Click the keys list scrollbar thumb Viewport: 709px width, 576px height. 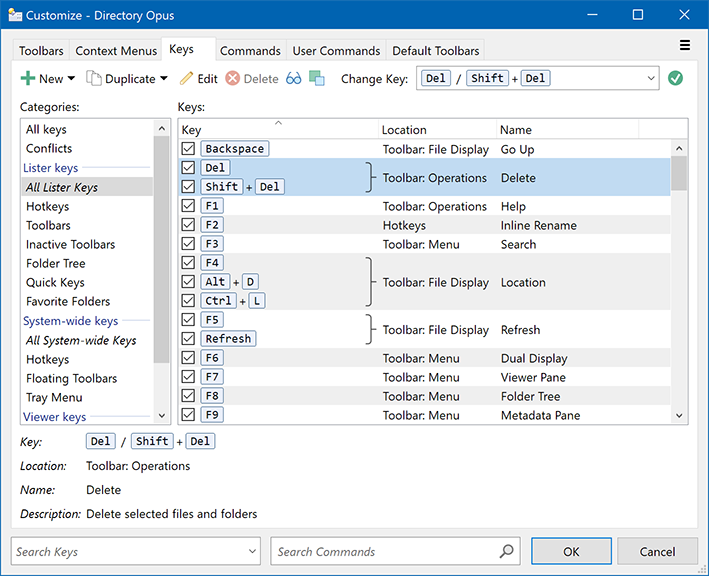click(x=679, y=173)
